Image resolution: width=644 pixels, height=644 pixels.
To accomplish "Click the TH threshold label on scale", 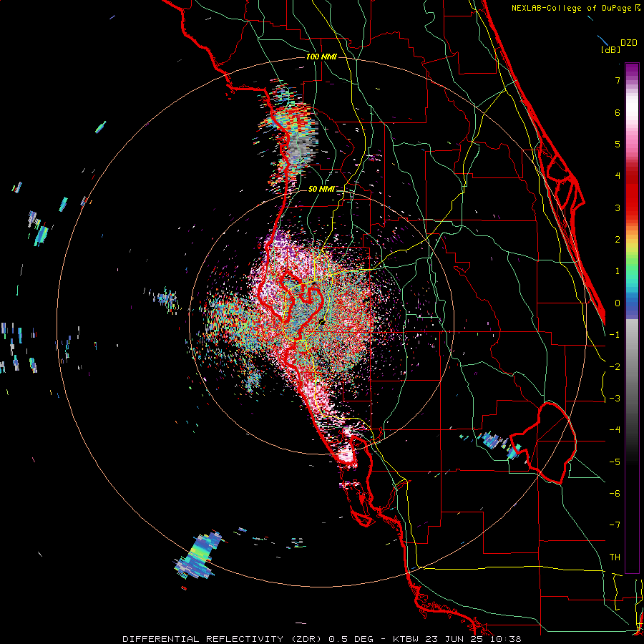I will 615,557.
